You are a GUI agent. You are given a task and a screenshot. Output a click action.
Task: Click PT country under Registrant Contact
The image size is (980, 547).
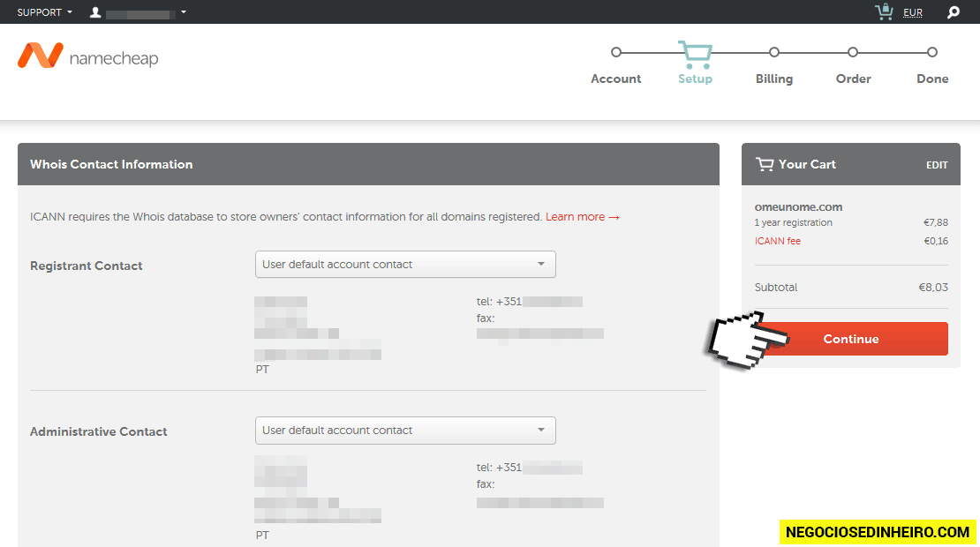tap(262, 369)
